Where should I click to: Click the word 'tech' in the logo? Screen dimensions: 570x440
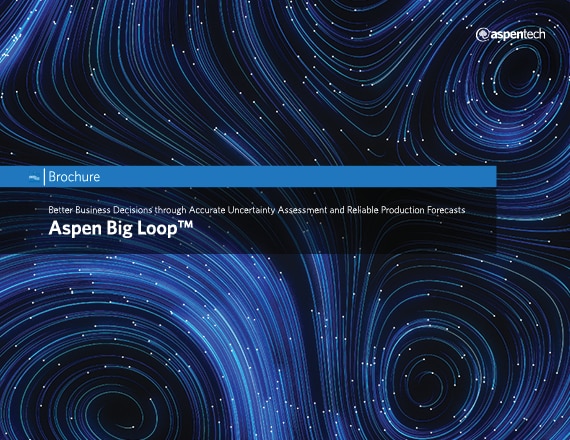[534, 34]
